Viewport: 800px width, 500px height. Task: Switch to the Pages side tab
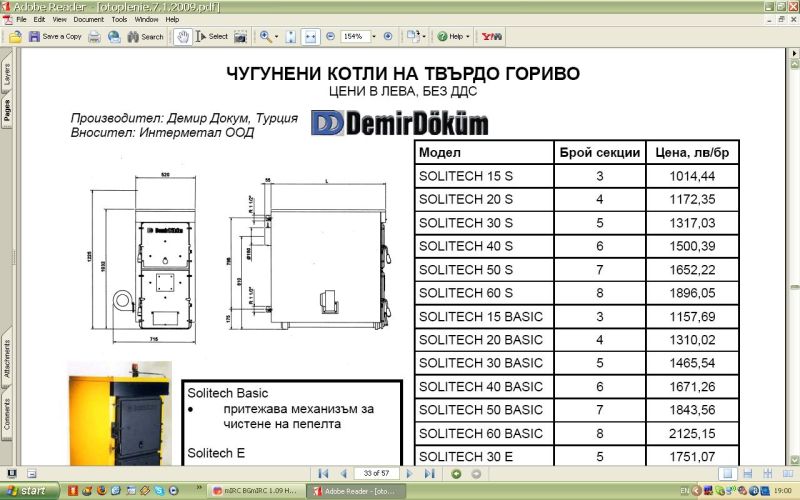point(7,110)
